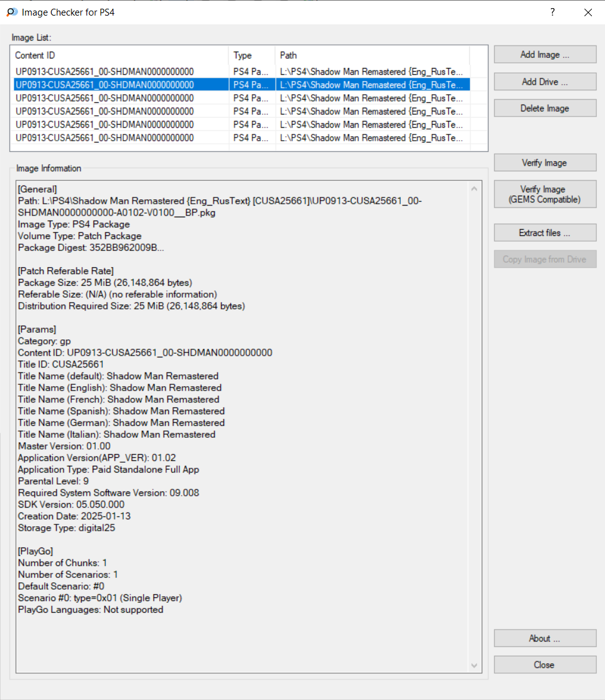Click the Image Information scrollbar up arrow
The height and width of the screenshot is (700, 605).
(474, 189)
